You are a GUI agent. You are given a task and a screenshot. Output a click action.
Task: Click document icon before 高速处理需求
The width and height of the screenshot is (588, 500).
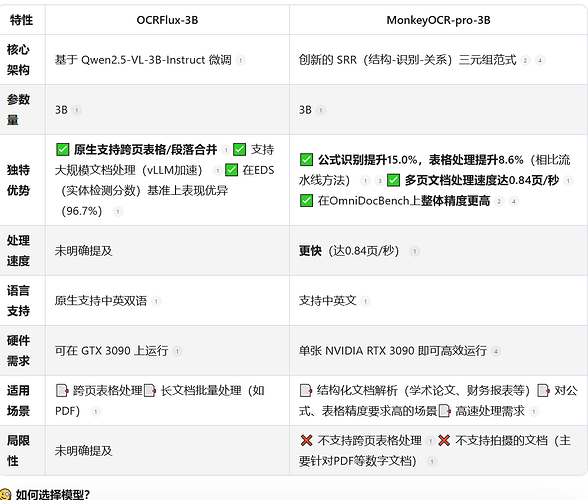444,411
